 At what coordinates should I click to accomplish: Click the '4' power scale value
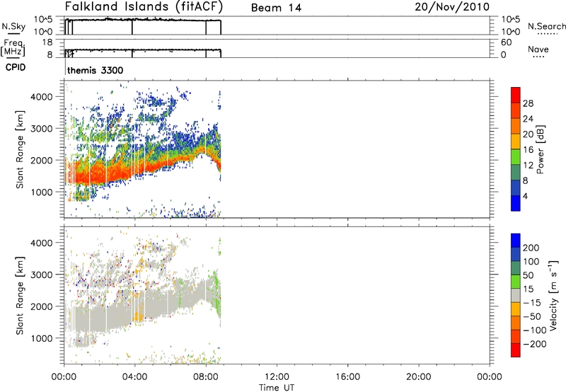525,196
